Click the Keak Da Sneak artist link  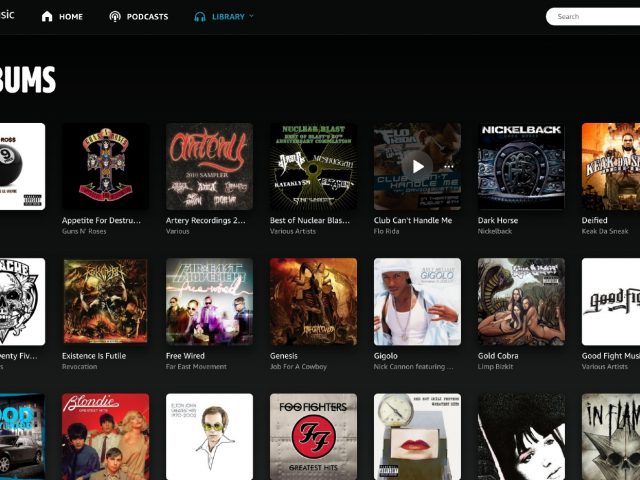tap(605, 231)
